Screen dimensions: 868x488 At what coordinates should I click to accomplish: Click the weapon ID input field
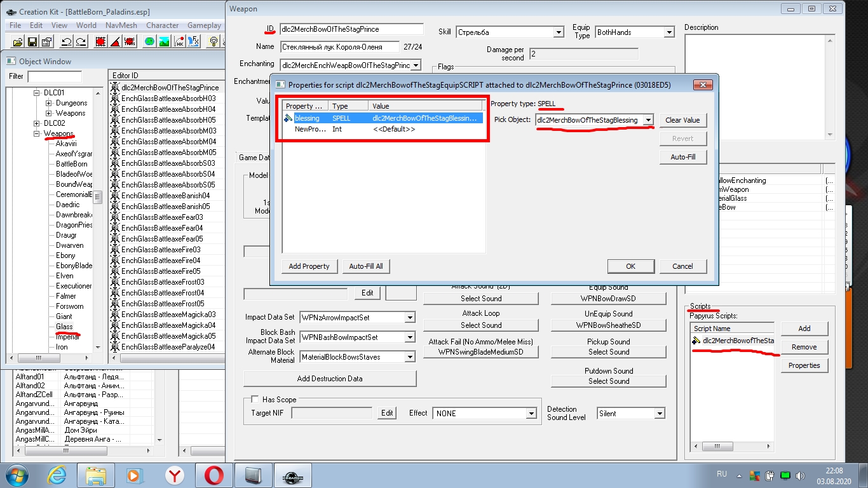(351, 29)
